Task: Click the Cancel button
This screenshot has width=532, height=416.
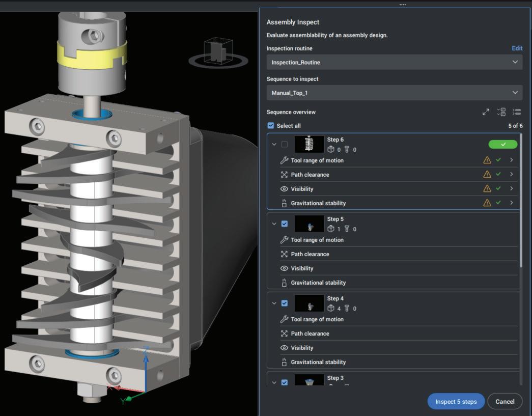Action: click(x=505, y=401)
